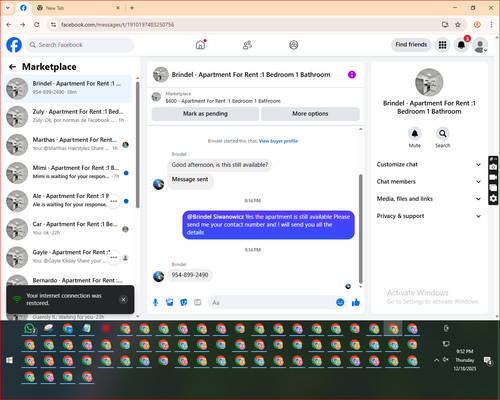The image size is (500, 400).
Task: Click the Facebook logo icon
Action: tap(14, 45)
